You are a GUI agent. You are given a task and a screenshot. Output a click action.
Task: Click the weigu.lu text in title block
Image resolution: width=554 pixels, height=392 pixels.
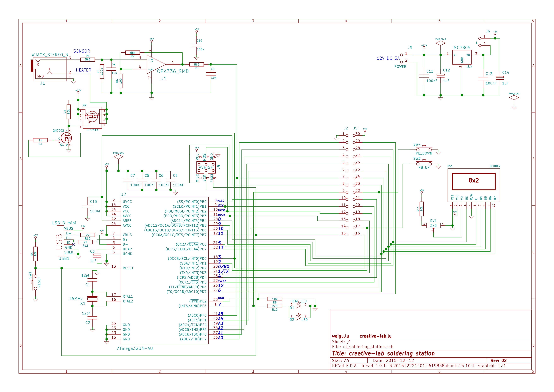[340, 336]
